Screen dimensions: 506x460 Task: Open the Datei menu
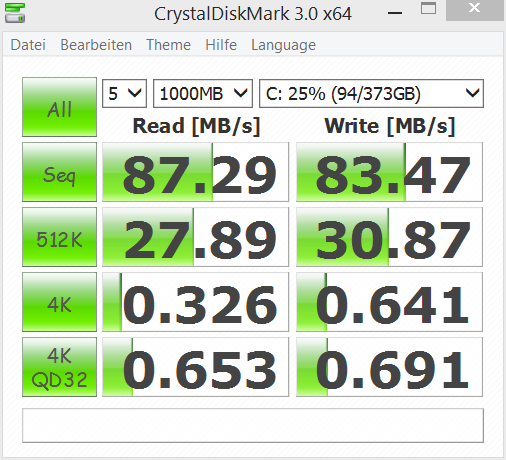[x=28, y=45]
